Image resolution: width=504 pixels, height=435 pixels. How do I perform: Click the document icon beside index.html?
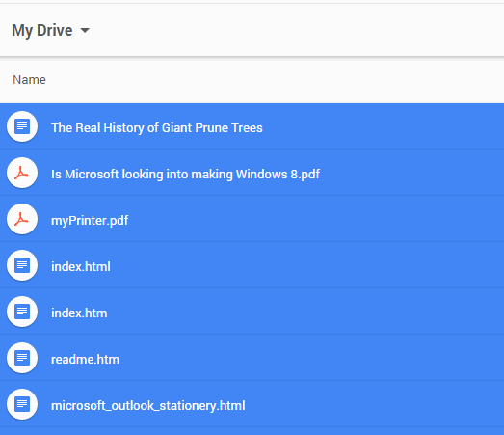pyautogui.click(x=22, y=265)
